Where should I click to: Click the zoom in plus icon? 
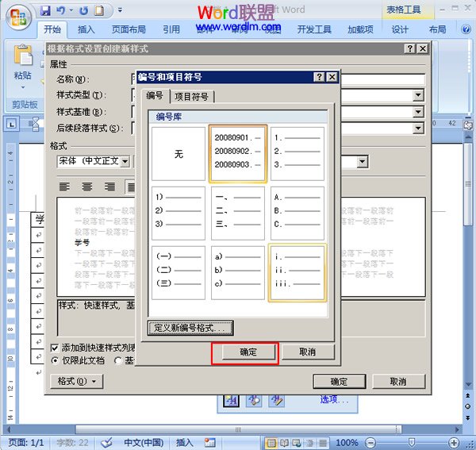click(x=454, y=443)
